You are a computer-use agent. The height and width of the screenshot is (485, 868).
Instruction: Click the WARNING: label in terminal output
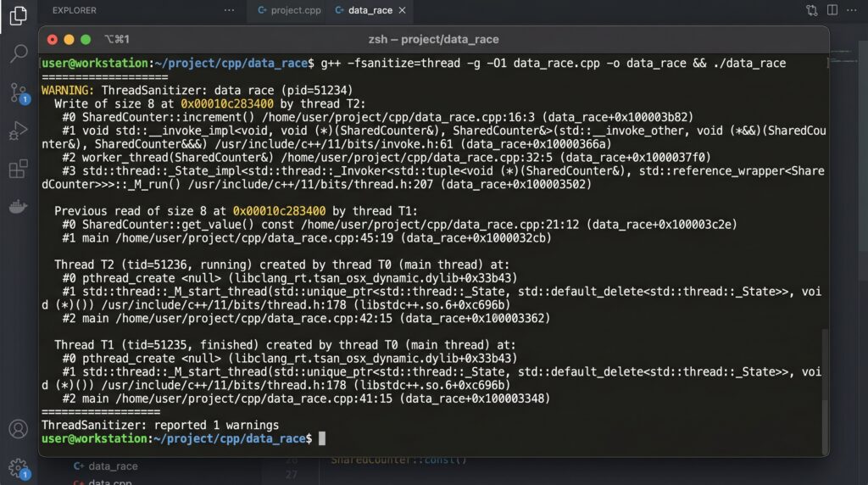[x=68, y=90]
